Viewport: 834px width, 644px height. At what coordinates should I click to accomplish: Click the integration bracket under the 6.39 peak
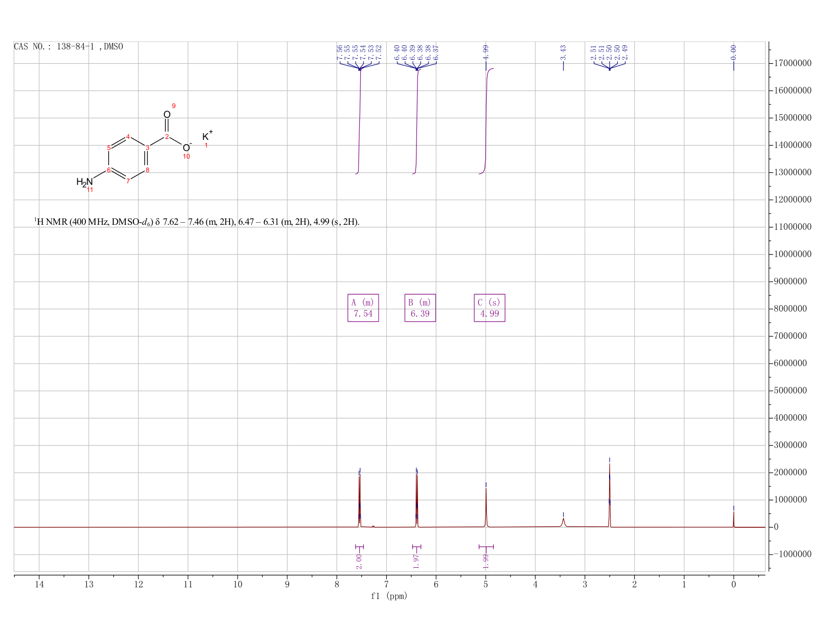click(416, 547)
